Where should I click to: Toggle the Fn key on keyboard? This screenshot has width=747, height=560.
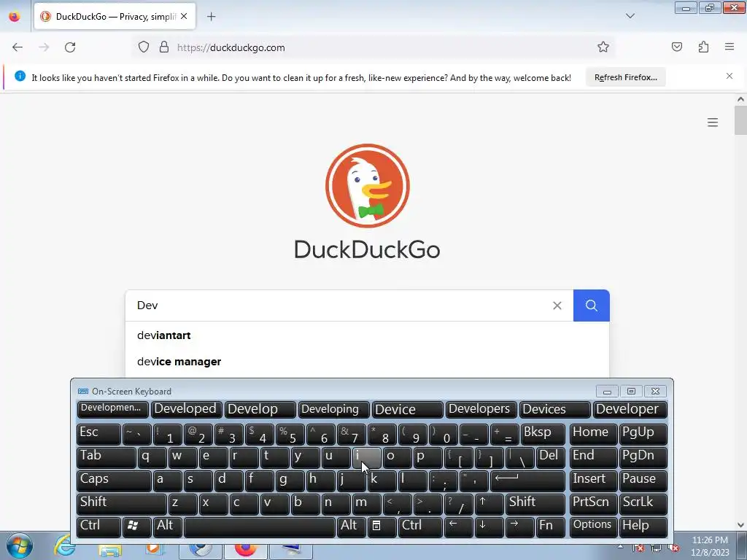coord(550,526)
